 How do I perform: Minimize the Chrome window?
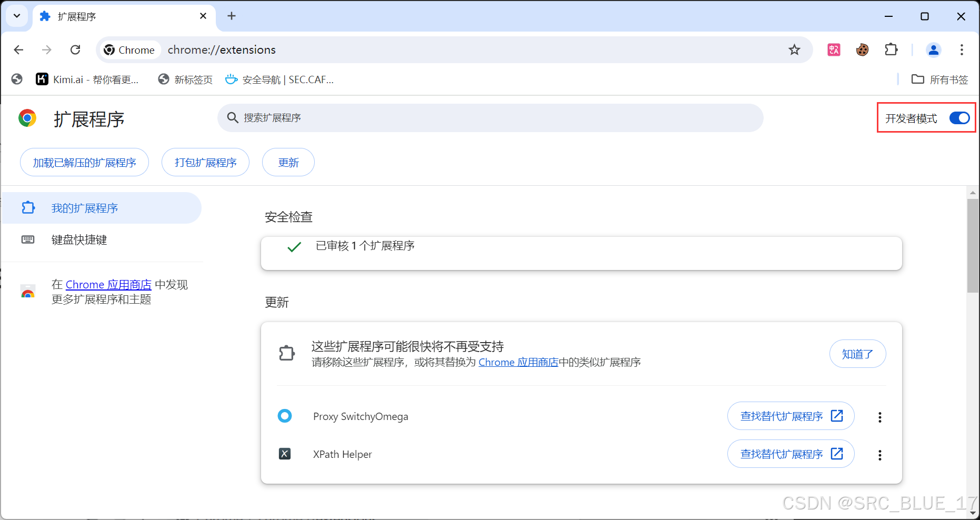[x=888, y=16]
